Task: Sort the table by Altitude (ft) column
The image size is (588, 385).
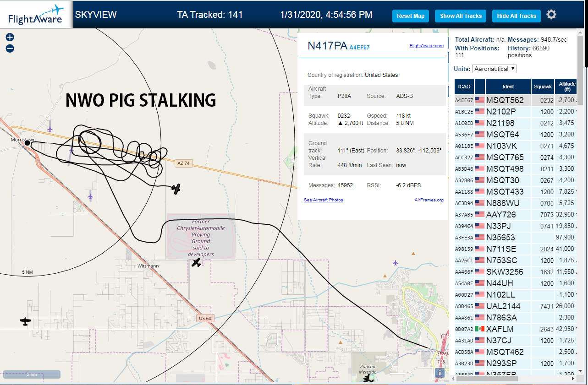Action: click(566, 87)
